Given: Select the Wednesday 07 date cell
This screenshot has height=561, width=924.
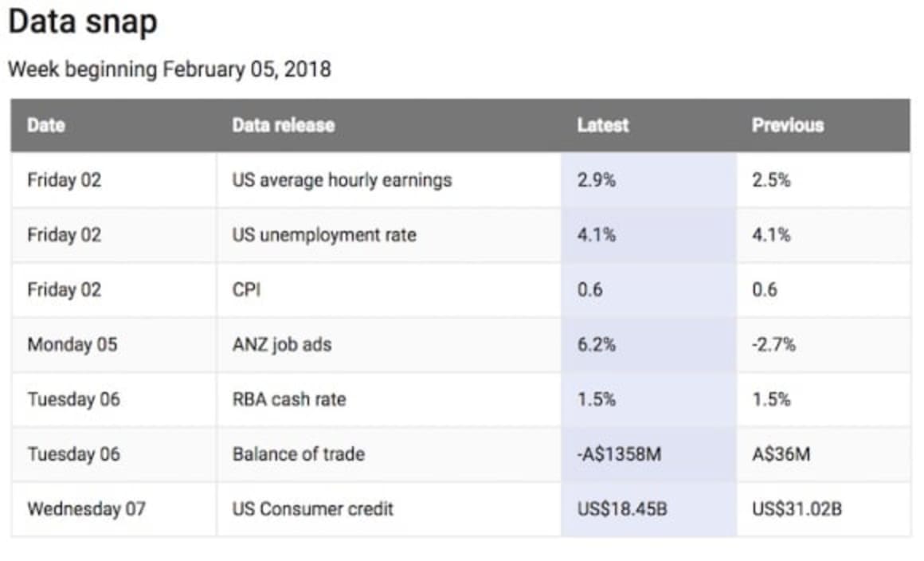Looking at the screenshot, I should [x=88, y=509].
